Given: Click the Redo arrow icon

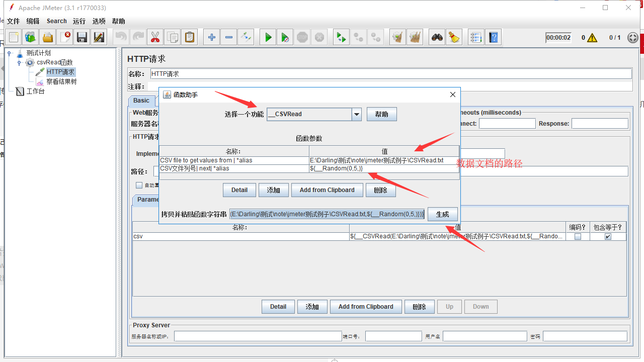Looking at the screenshot, I should [x=138, y=37].
